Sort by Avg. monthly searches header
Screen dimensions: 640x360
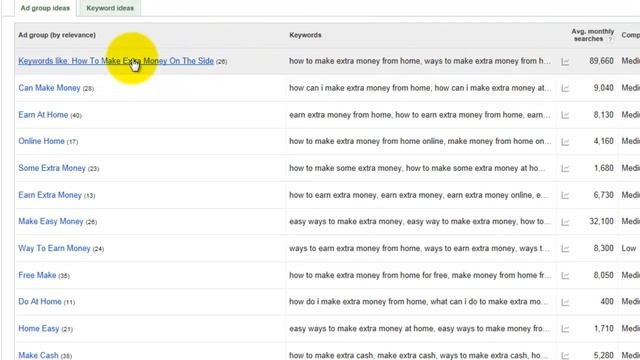[592, 35]
